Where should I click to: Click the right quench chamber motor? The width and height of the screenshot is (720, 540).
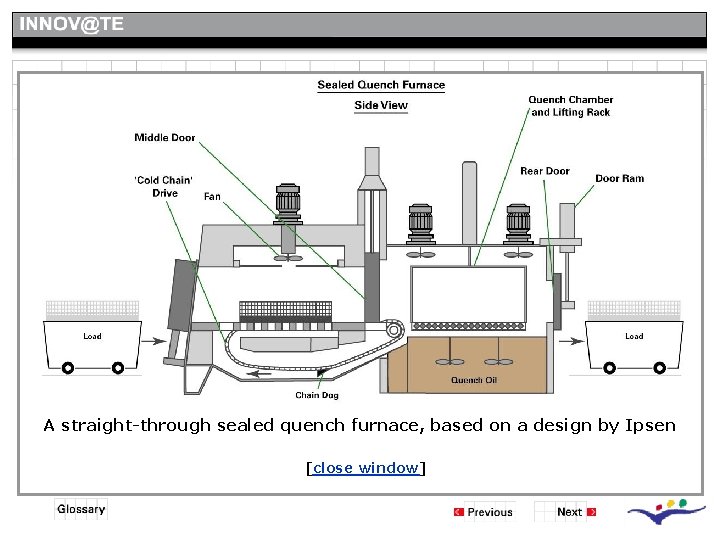518,224
